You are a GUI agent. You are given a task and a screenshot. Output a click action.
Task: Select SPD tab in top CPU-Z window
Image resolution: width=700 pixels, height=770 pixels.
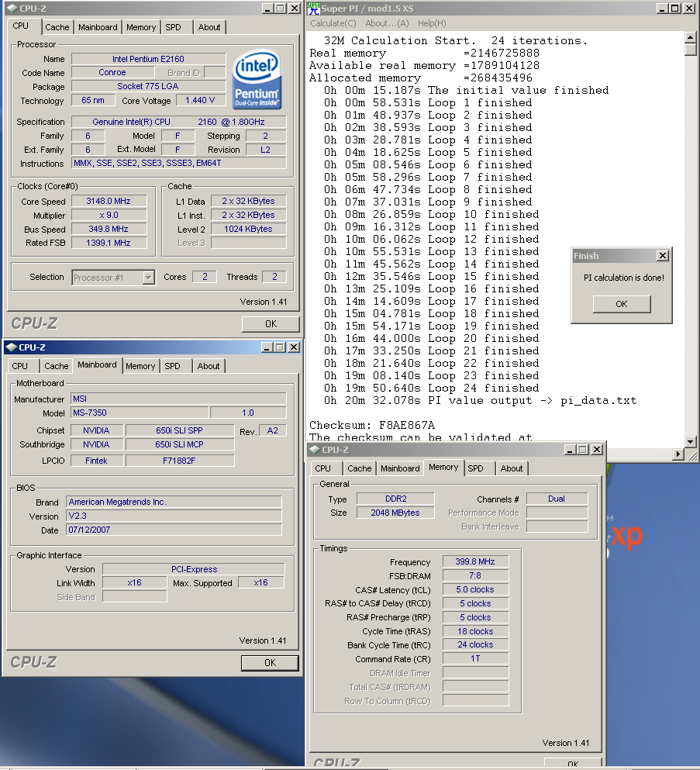(173, 27)
